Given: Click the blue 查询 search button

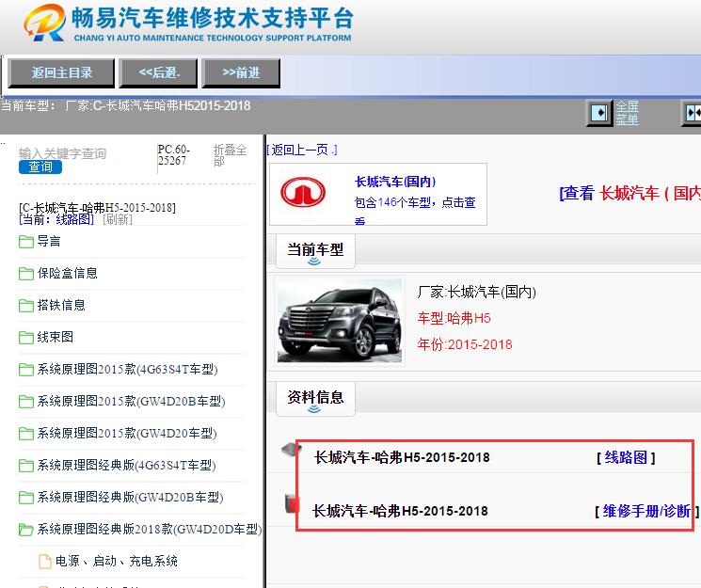Looking at the screenshot, I should point(40,167).
